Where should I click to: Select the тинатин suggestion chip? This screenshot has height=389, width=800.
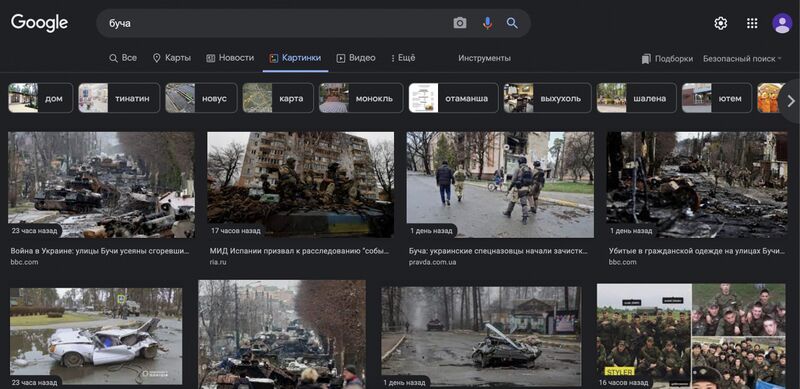click(x=119, y=98)
